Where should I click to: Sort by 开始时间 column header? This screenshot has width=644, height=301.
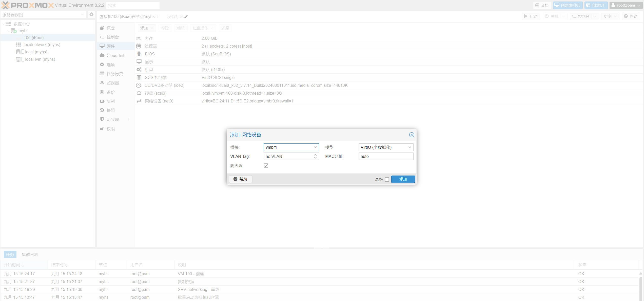point(24,265)
